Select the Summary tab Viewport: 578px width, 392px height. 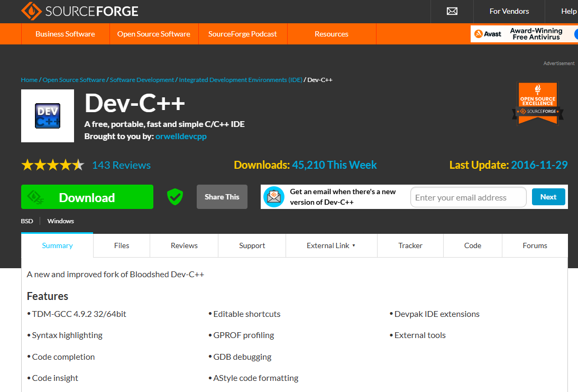pos(57,245)
